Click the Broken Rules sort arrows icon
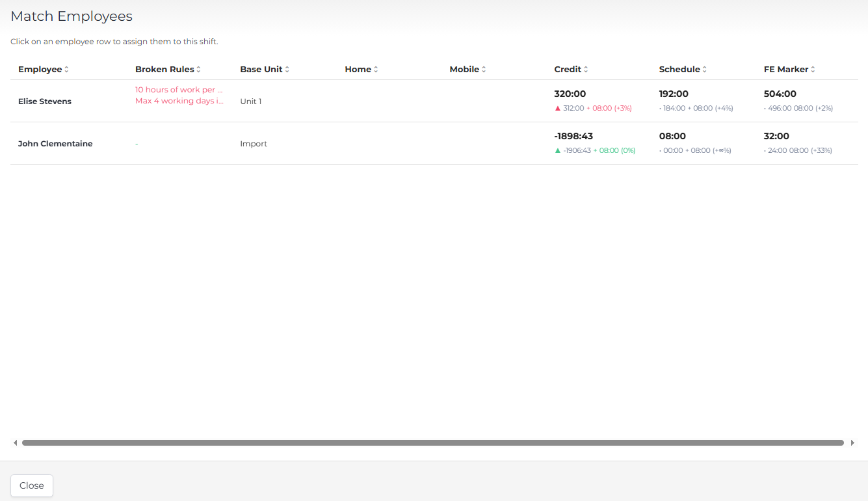Image resolution: width=868 pixels, height=501 pixels. coord(198,70)
